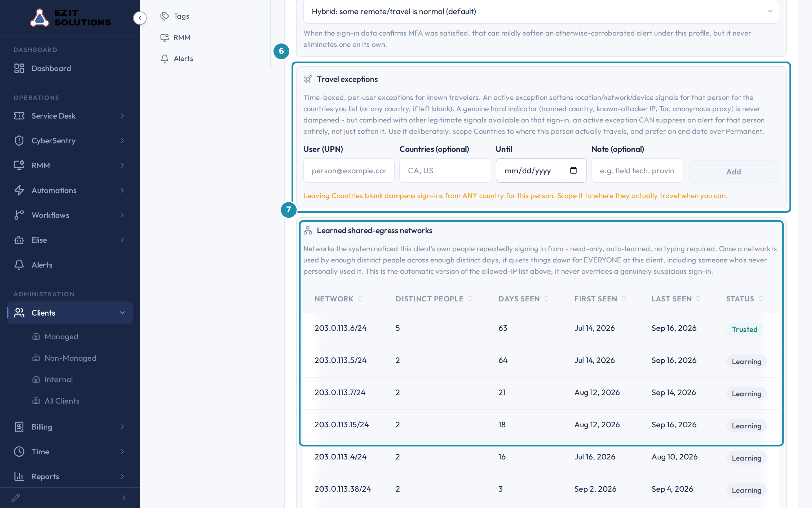
Task: Open the RMM section in the secondary menu
Action: click(175, 38)
